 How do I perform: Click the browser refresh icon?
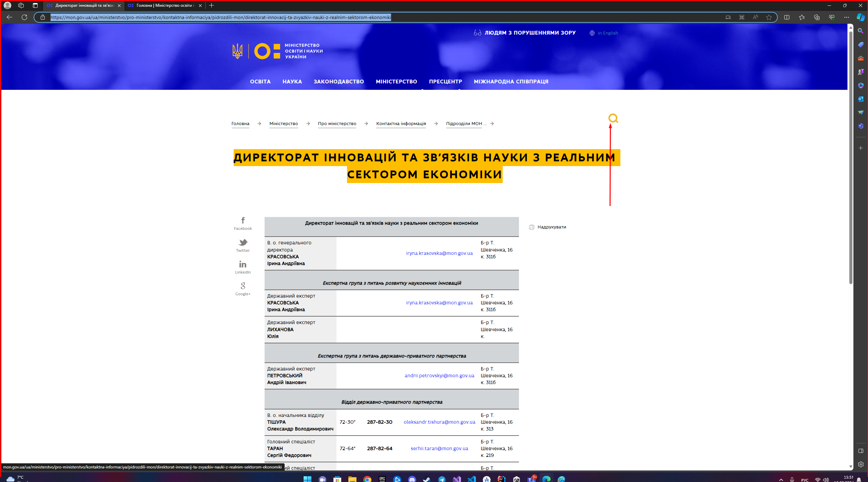point(24,17)
